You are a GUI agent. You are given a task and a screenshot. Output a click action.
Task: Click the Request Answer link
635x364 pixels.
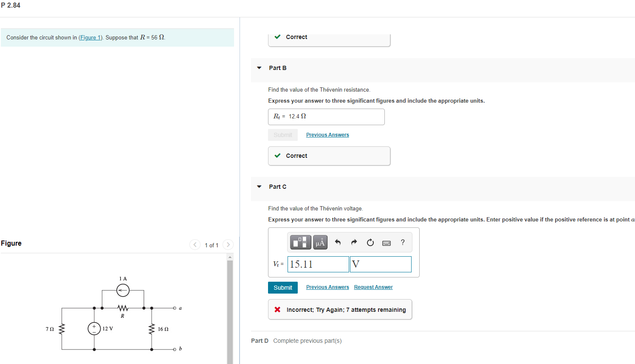click(373, 287)
